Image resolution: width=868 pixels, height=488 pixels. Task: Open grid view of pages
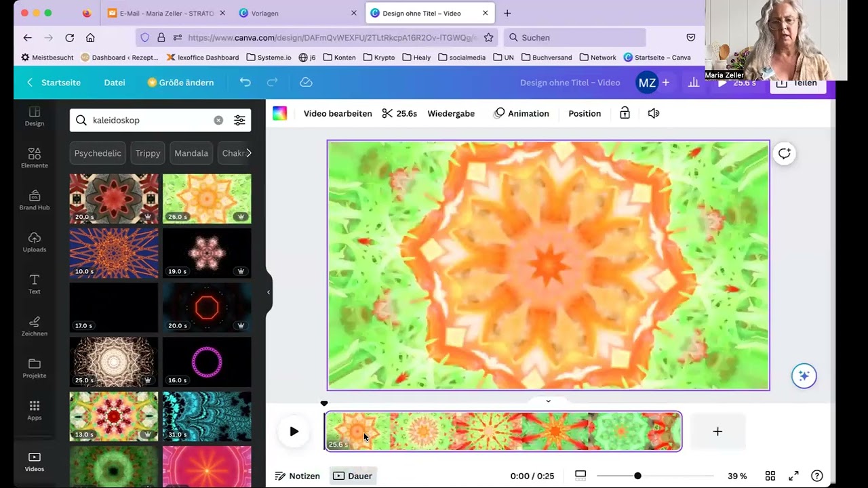point(770,476)
